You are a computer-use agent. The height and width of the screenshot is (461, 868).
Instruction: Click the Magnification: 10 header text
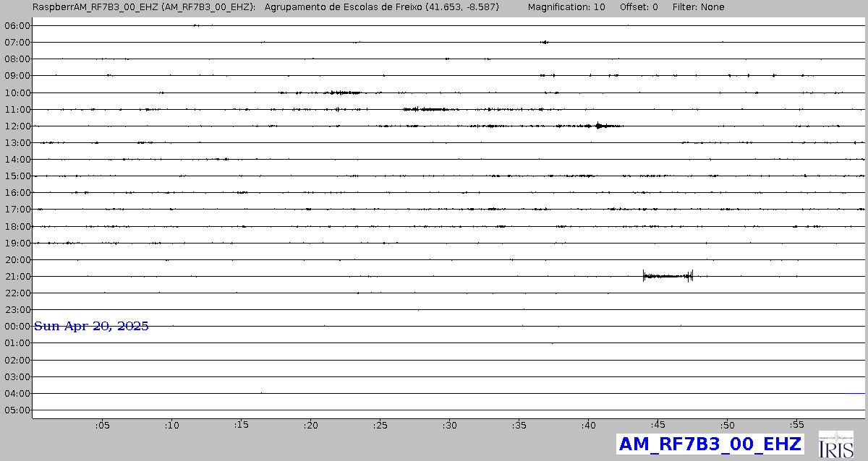point(566,7)
